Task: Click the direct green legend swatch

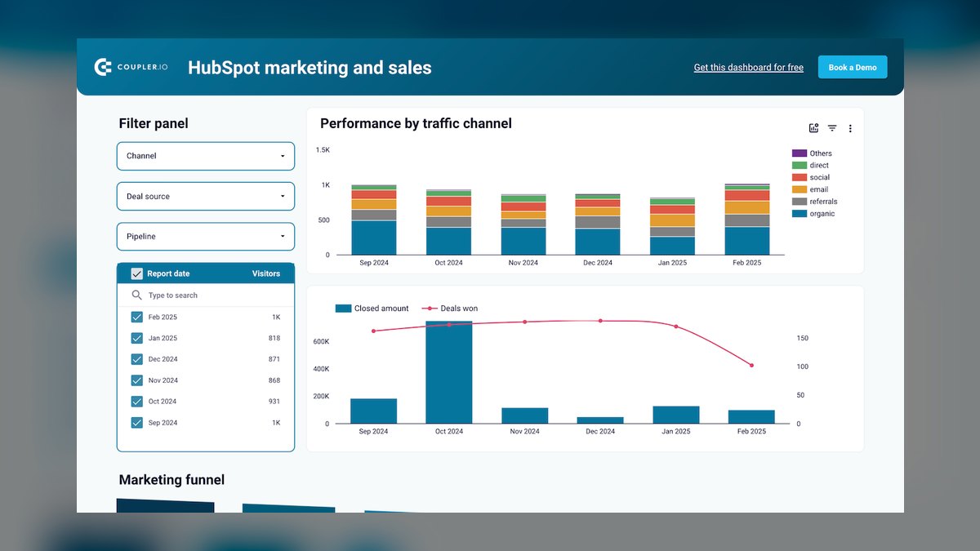Action: (799, 165)
